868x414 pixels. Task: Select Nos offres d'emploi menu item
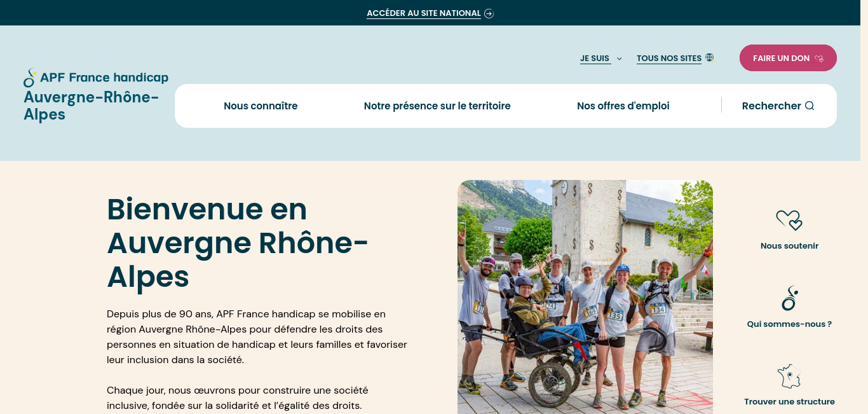coord(623,106)
